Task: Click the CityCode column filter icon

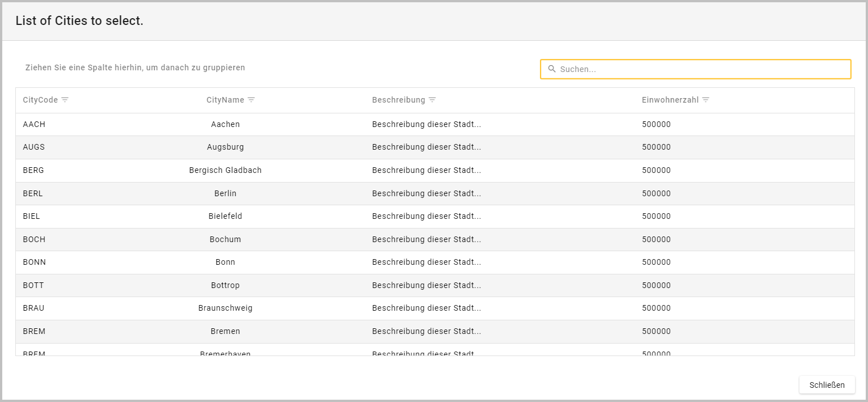Action: [x=65, y=100]
